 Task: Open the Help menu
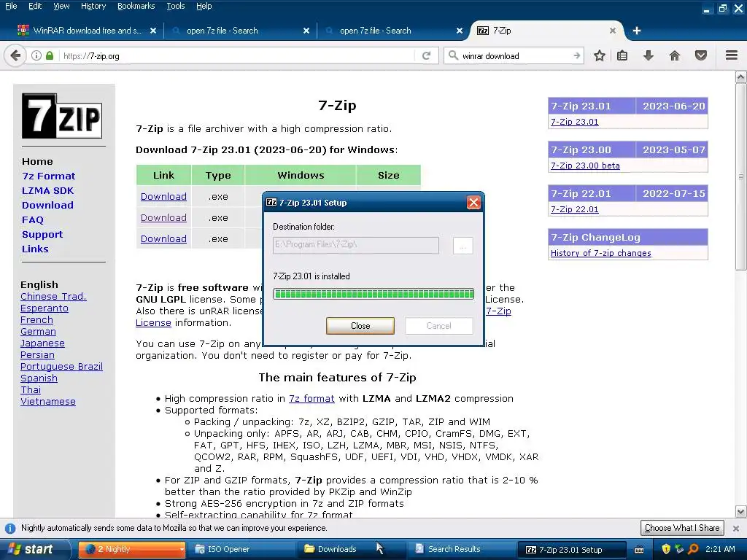[204, 6]
